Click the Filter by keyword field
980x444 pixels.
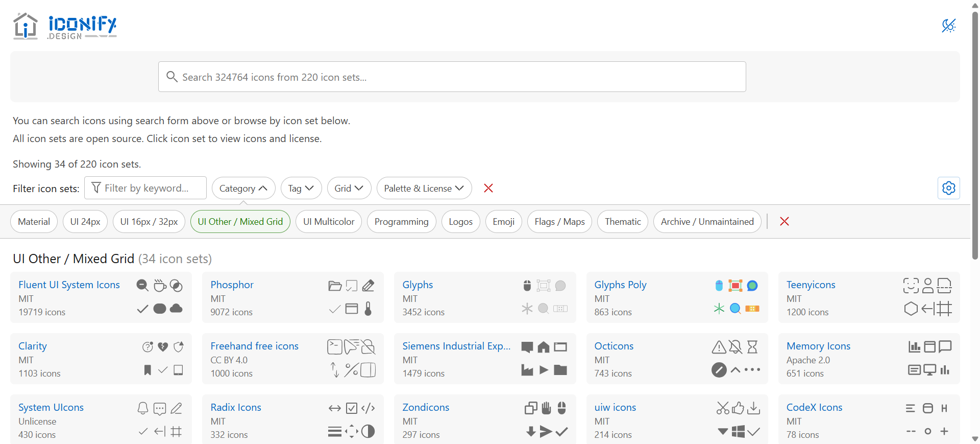click(145, 188)
